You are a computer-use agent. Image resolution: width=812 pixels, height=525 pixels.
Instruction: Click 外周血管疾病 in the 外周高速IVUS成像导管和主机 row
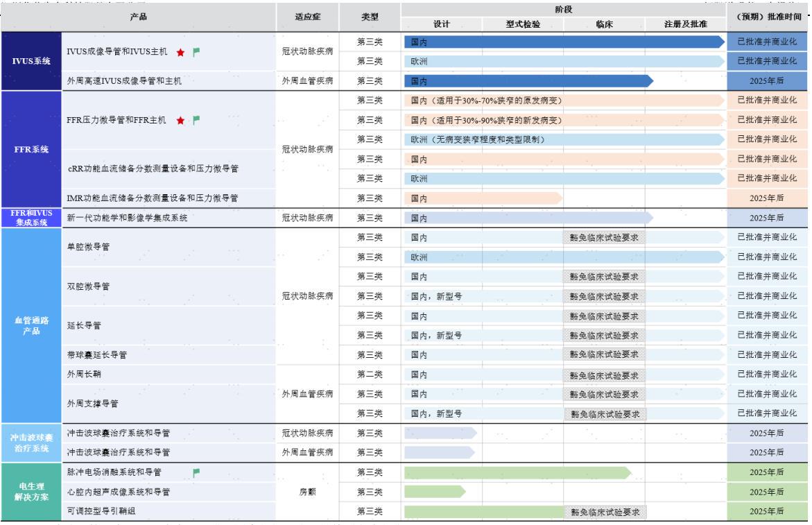click(308, 80)
